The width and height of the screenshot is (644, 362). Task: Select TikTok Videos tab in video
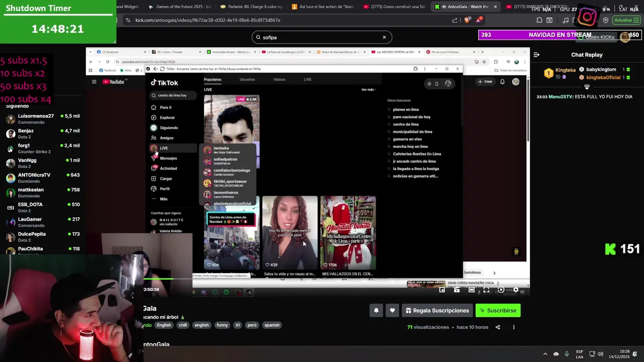(x=279, y=79)
